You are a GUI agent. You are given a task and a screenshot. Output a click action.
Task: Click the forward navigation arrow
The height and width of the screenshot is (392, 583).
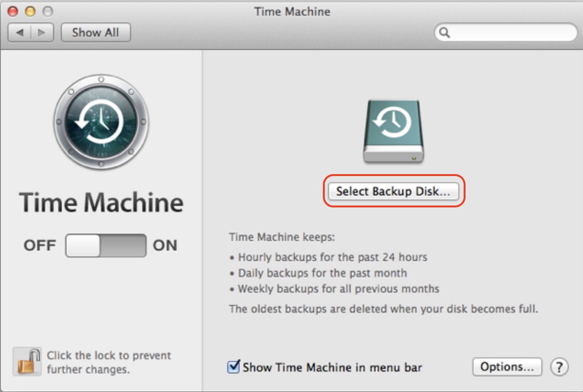(x=41, y=32)
